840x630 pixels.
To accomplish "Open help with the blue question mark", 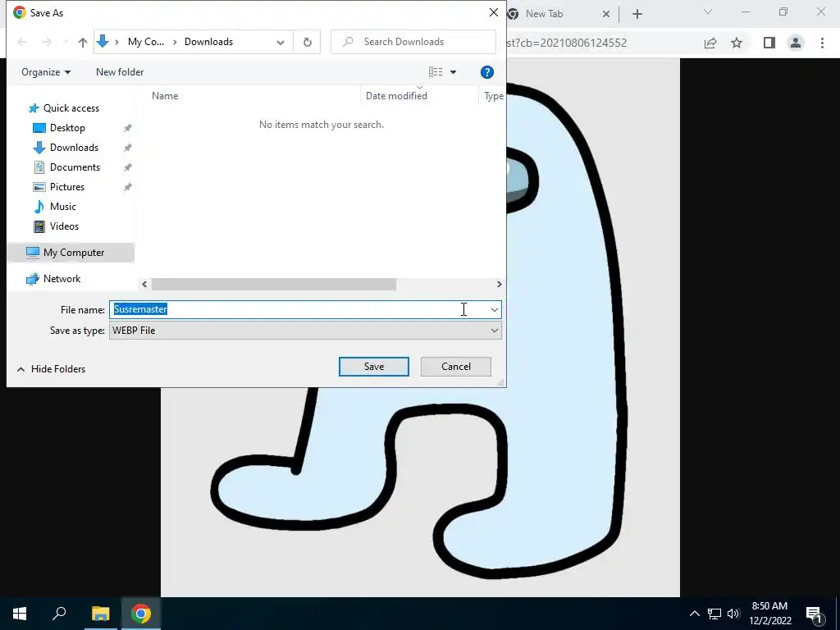I will [487, 72].
